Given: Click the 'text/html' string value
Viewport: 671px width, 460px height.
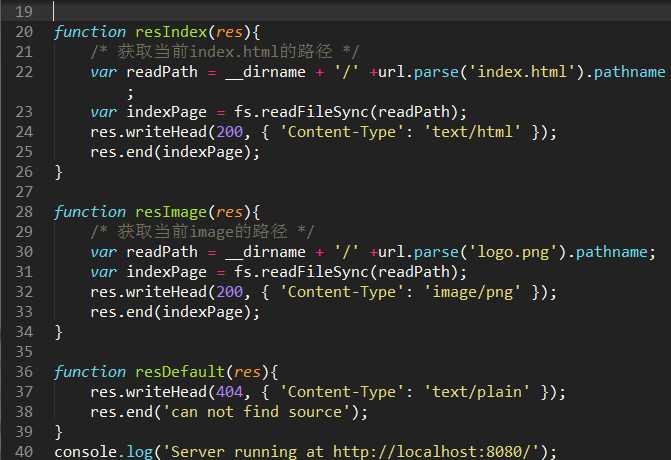Looking at the screenshot, I should point(472,132).
